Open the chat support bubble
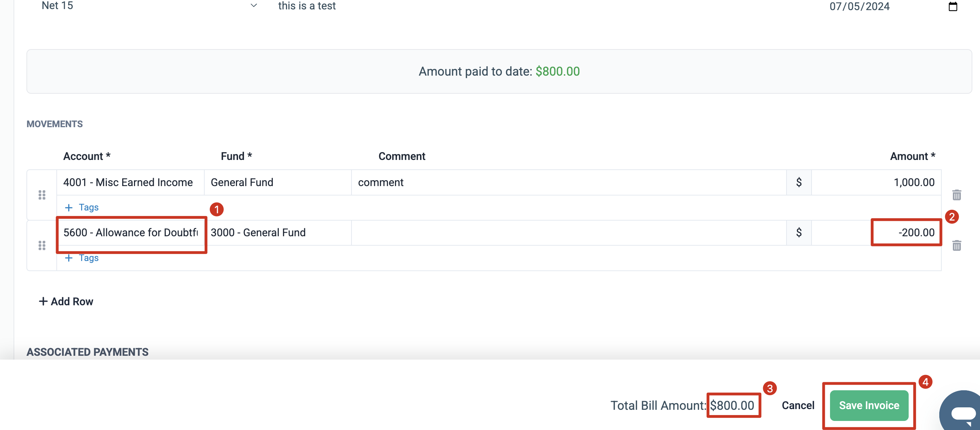 [x=961, y=412]
